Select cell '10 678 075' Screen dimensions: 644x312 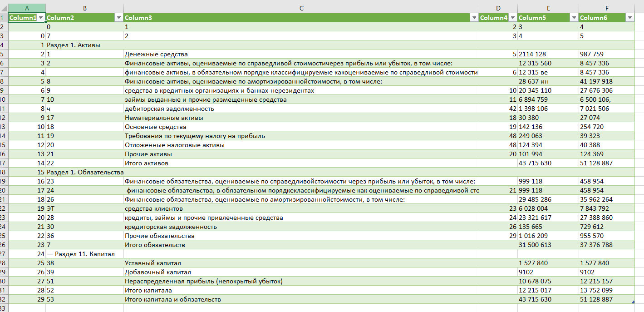click(548, 281)
